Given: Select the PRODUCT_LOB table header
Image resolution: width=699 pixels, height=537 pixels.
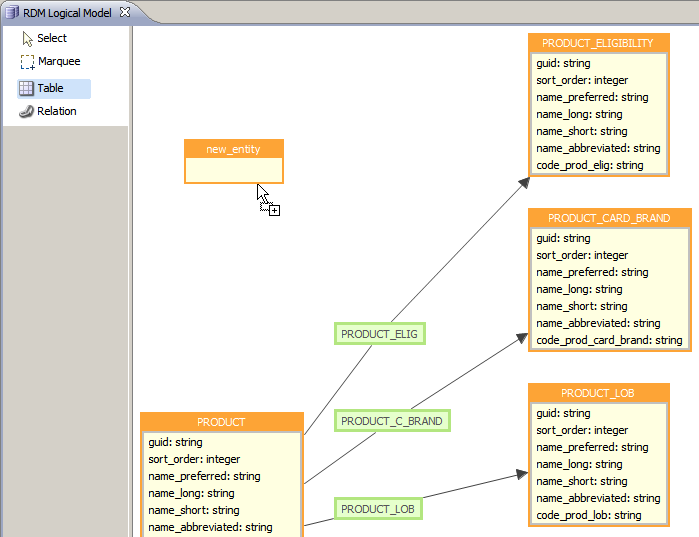Looking at the screenshot, I should (x=597, y=393).
